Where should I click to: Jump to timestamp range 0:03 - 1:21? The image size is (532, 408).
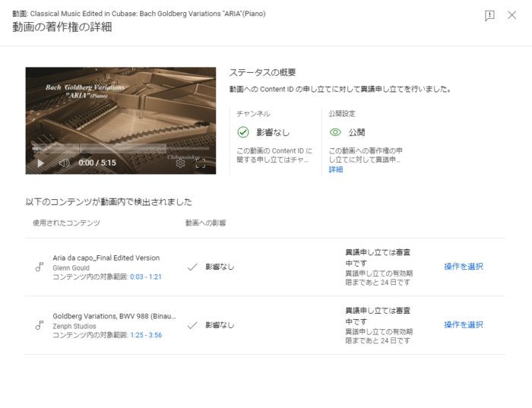click(x=146, y=277)
